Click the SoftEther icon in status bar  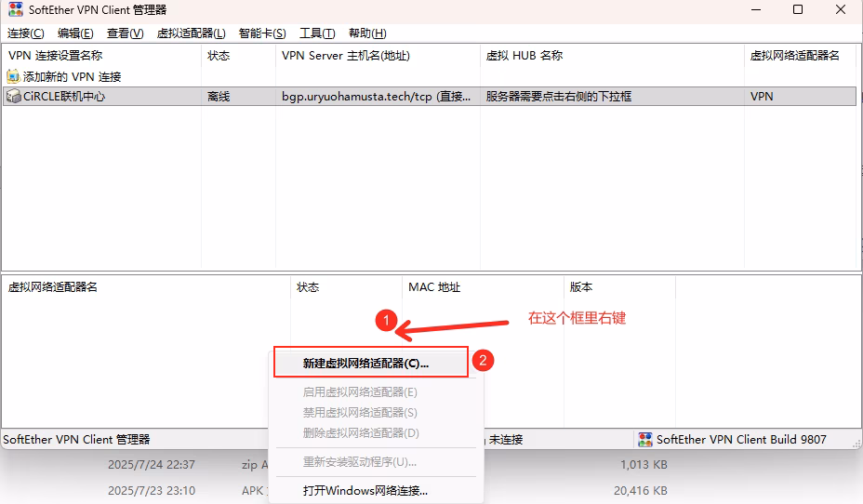coord(645,439)
